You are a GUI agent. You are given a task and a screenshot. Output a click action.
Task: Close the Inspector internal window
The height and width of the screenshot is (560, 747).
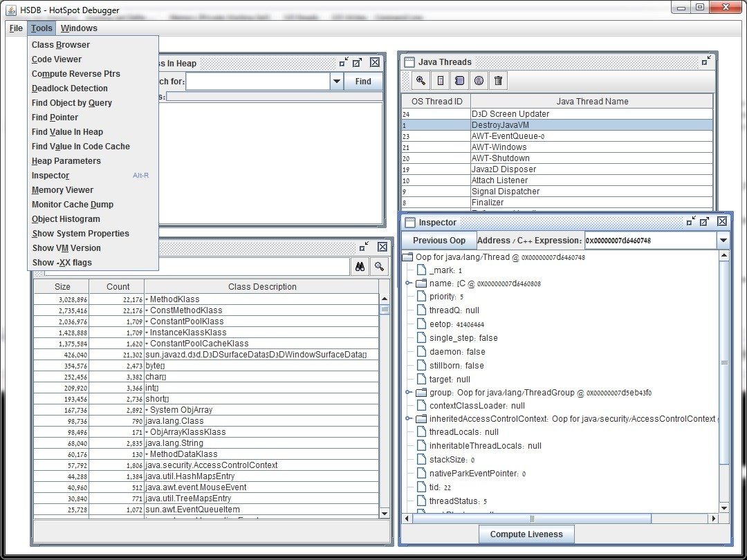(722, 221)
